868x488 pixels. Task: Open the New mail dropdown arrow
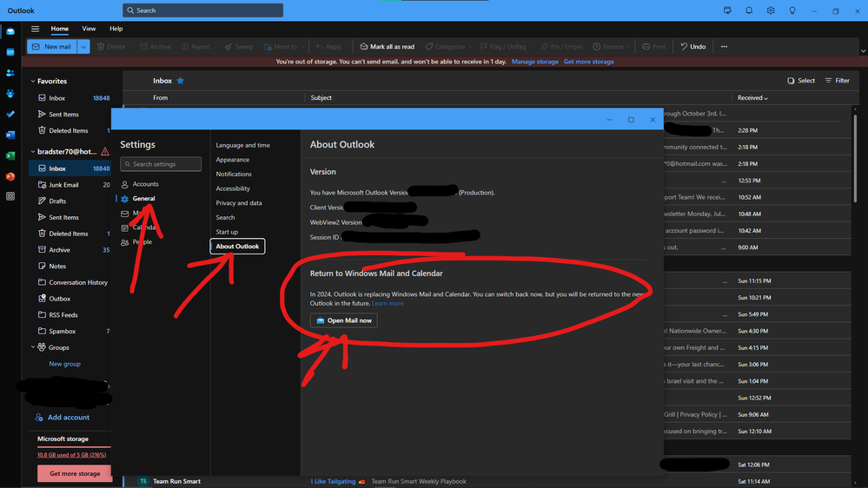point(83,47)
